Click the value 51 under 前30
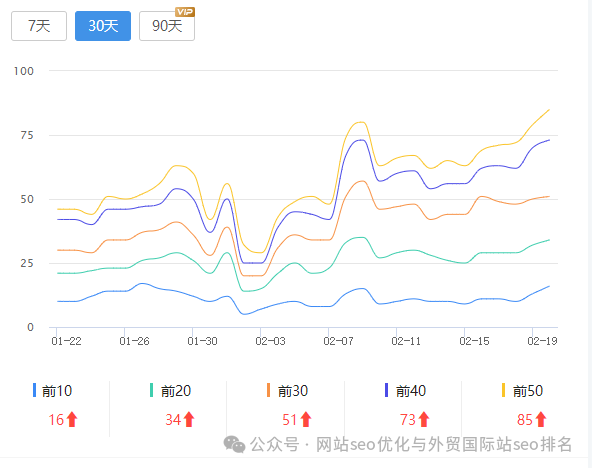592x468 pixels. pos(290,420)
